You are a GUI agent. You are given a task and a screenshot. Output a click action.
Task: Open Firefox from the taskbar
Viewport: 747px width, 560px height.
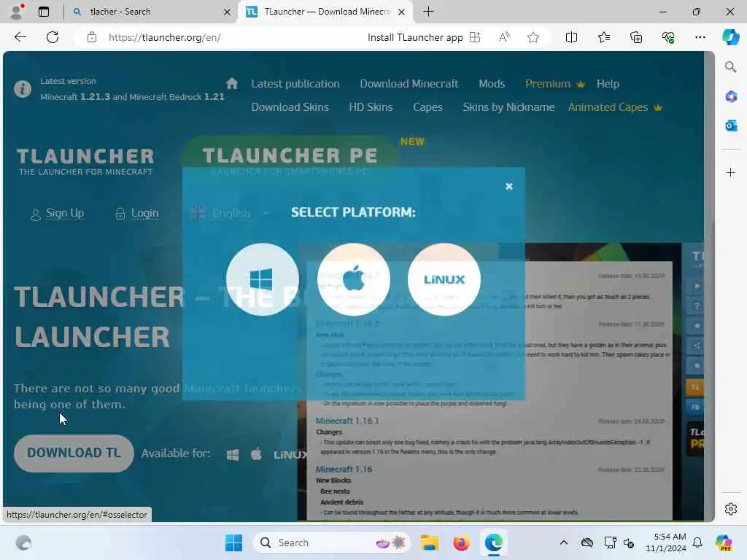pyautogui.click(x=461, y=542)
